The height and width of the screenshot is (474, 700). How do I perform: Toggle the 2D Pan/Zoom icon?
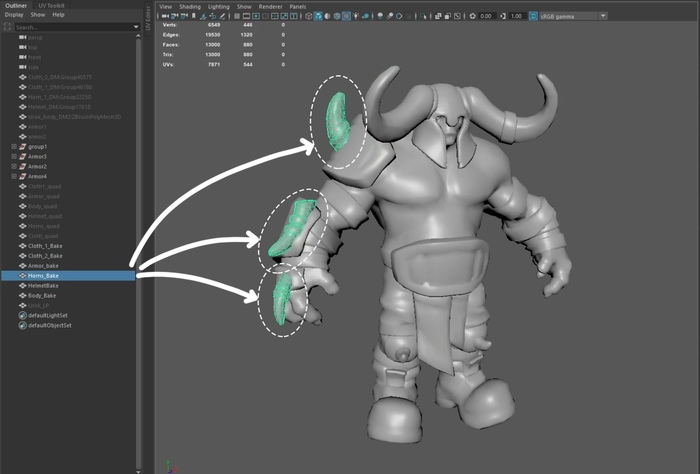coord(212,16)
